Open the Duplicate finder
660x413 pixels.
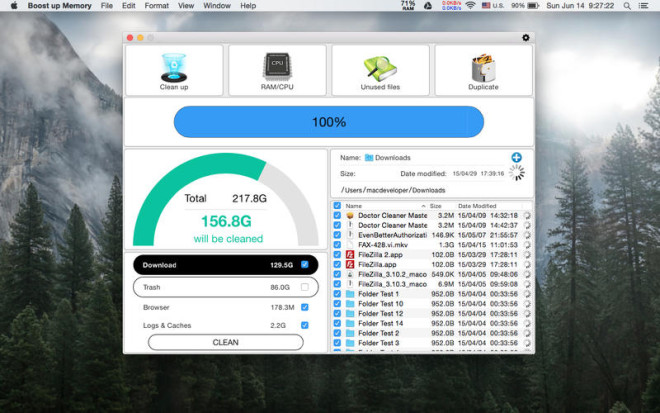point(483,70)
